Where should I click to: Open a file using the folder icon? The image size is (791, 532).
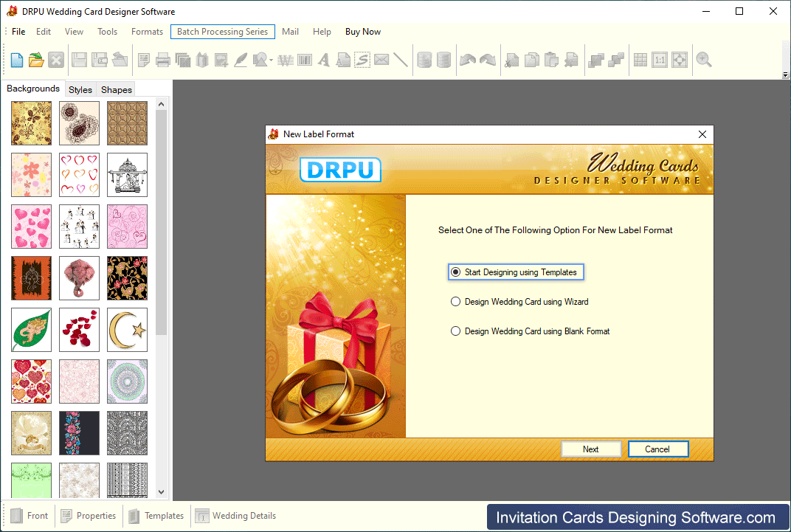(x=36, y=60)
